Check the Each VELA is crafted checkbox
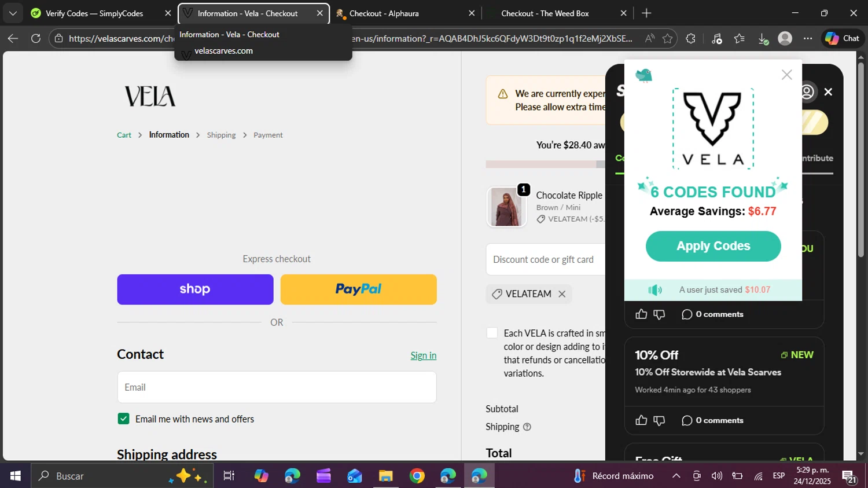 [492, 333]
